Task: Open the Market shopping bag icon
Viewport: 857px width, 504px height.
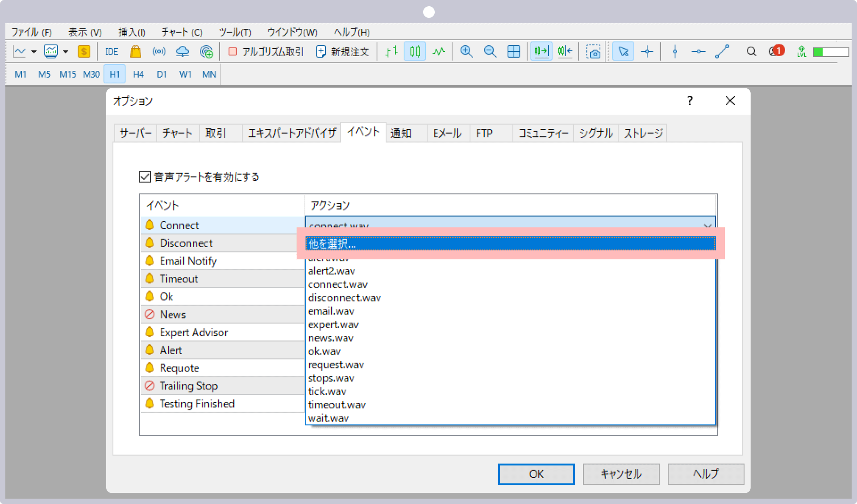Action: tap(135, 52)
